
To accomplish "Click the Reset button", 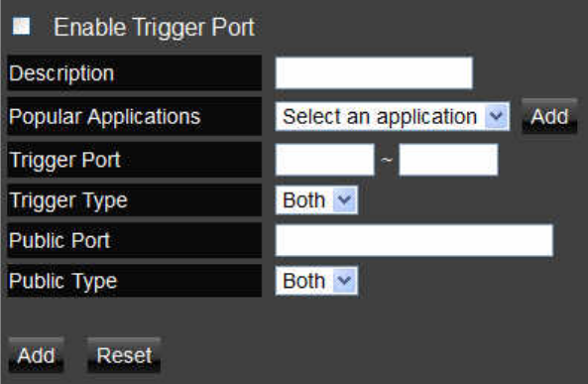I will click(124, 355).
